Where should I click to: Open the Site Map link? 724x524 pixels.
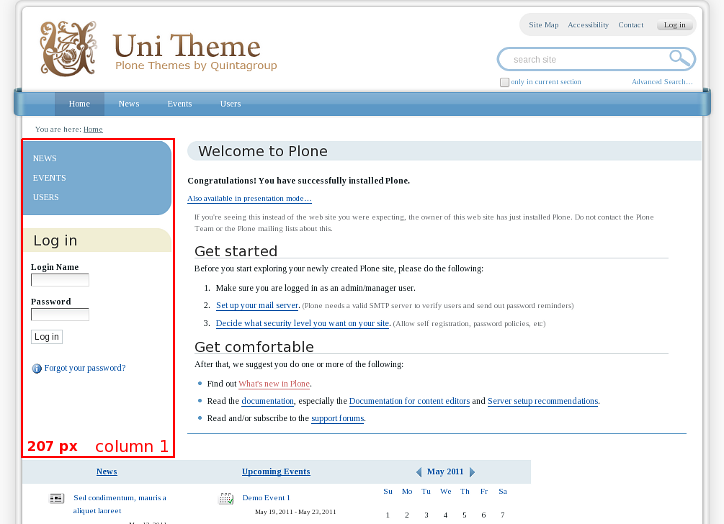pyautogui.click(x=543, y=25)
